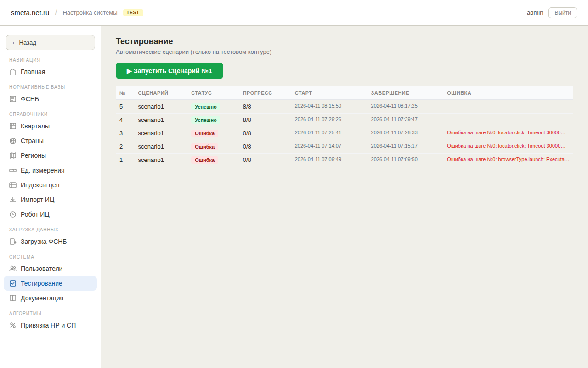Click the globe icon for Страны
The height and width of the screenshot is (368, 588).
[x=13, y=141]
